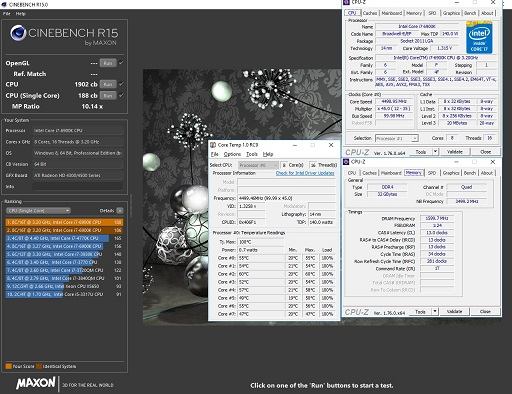Click Close button in upper CPU-Z
The height and width of the screenshot is (394, 512).
click(x=485, y=152)
